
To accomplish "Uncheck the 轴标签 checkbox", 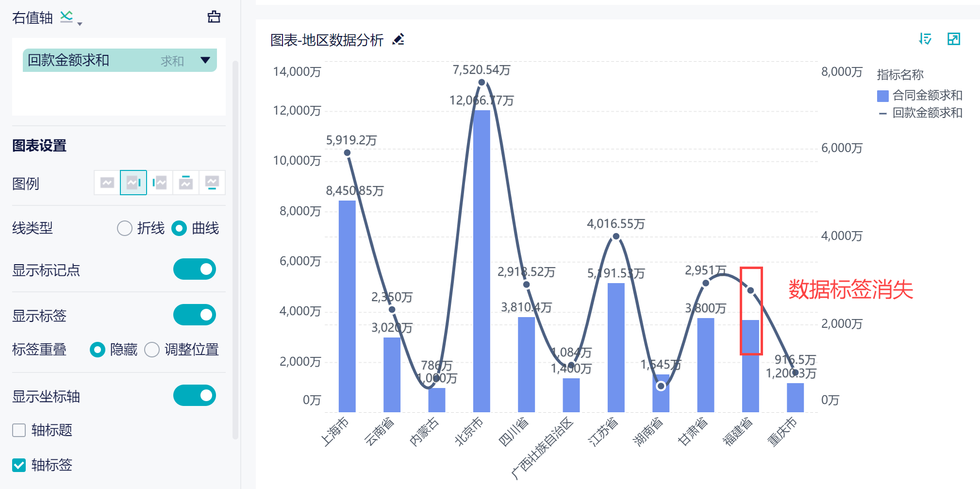I will click(19, 465).
